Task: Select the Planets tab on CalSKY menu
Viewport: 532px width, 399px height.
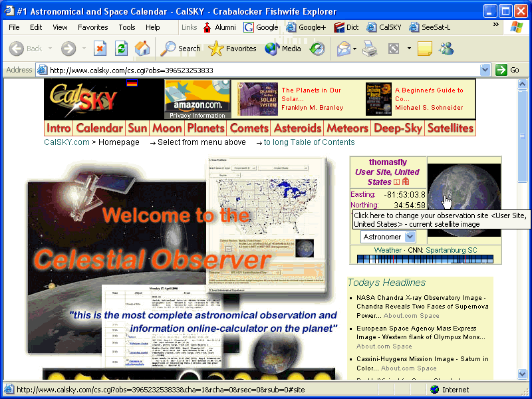Action: point(206,128)
